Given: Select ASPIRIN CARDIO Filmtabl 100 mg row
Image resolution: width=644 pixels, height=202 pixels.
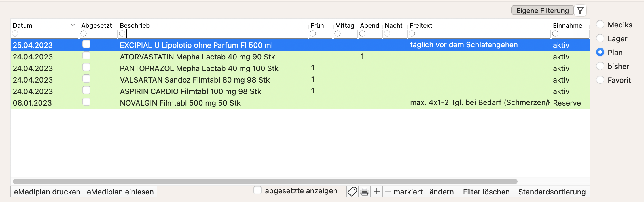Looking at the screenshot, I should click(x=300, y=91).
